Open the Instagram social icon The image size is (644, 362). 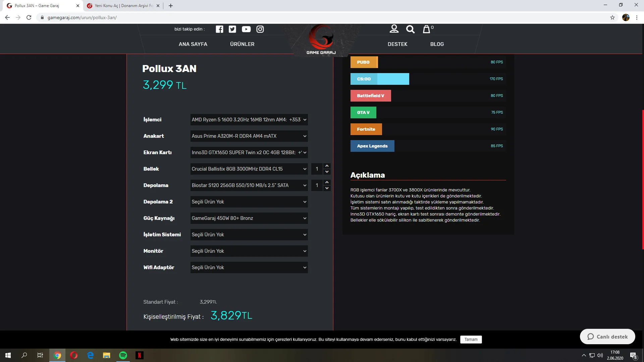pos(260,29)
